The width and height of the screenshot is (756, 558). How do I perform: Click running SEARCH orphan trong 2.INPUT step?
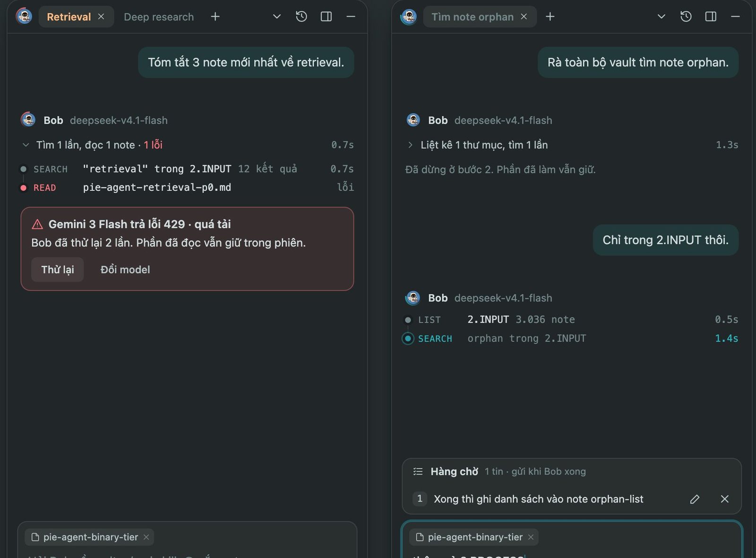pos(571,338)
